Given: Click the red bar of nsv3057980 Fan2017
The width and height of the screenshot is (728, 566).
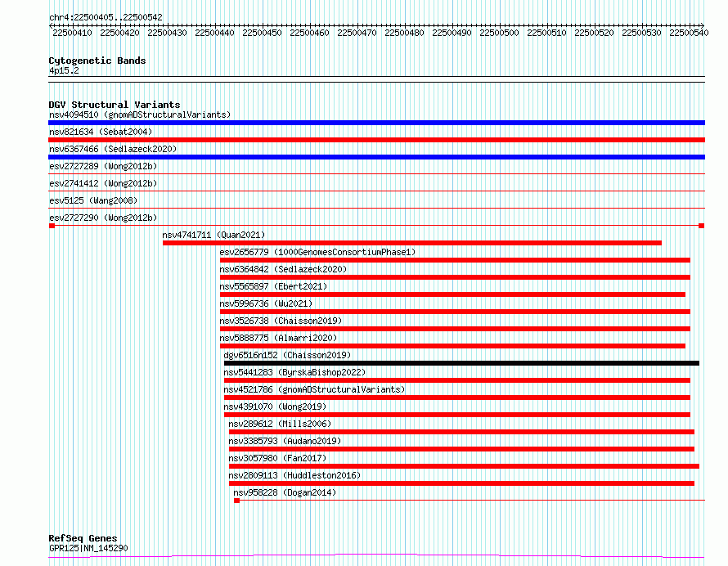Looking at the screenshot, I should (x=464, y=466).
